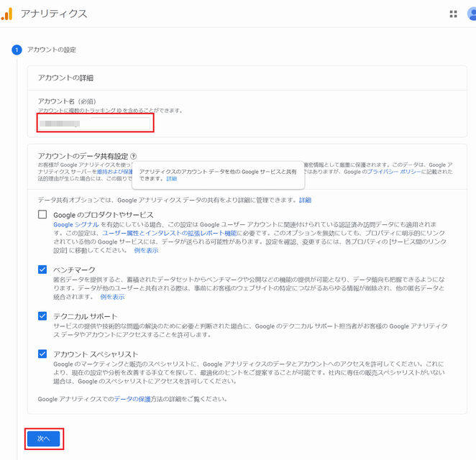The width and height of the screenshot is (476, 460).
Task: Open the Google apps grid icon
Action: click(x=453, y=14)
